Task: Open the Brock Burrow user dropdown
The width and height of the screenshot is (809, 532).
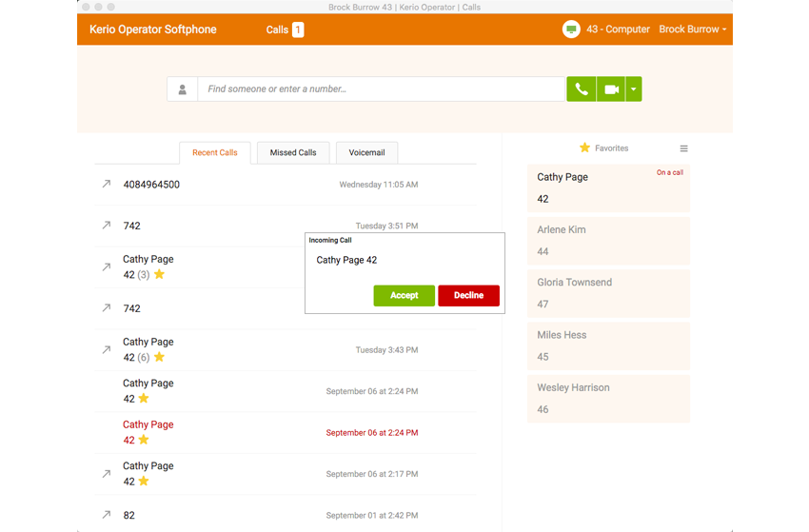Action: pyautogui.click(x=692, y=30)
